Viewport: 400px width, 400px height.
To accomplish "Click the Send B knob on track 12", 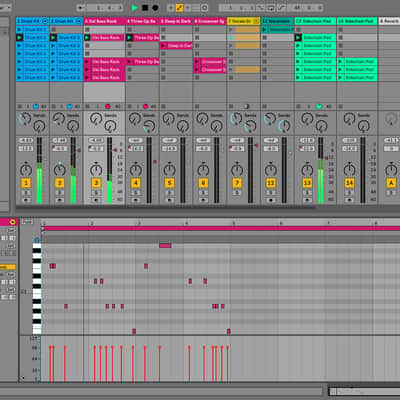I will (x=284, y=126).
